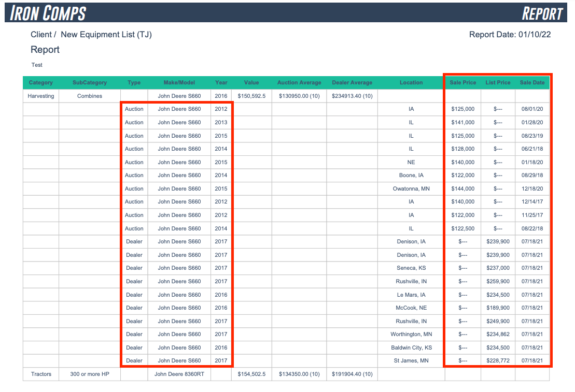The height and width of the screenshot is (392, 575).
Task: Select the $259,900 list price
Action: point(498,281)
